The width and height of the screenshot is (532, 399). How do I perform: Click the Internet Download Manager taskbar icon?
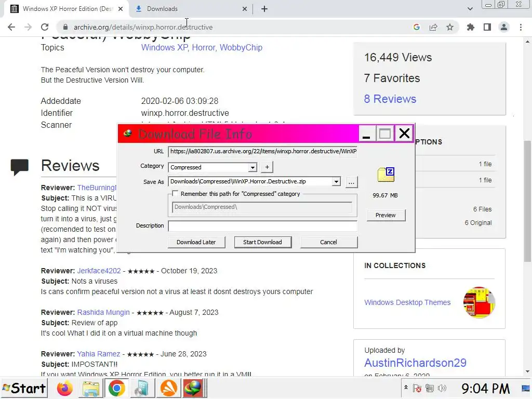click(x=194, y=388)
